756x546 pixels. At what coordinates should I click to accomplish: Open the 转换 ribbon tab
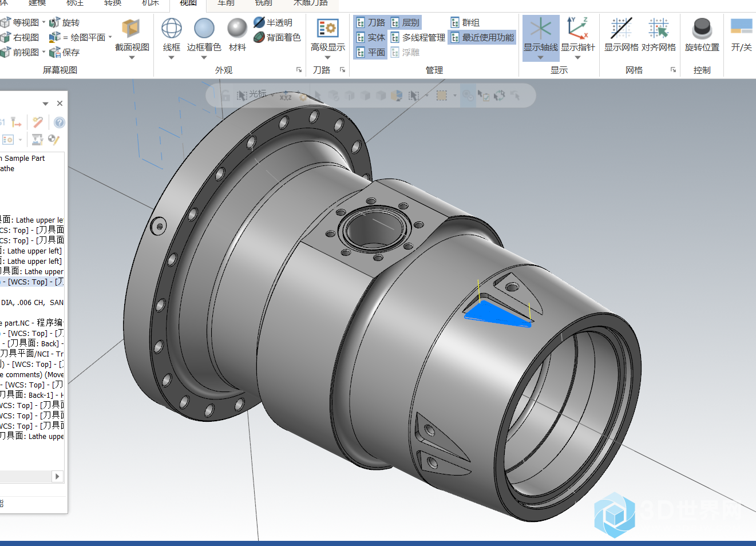point(113,3)
